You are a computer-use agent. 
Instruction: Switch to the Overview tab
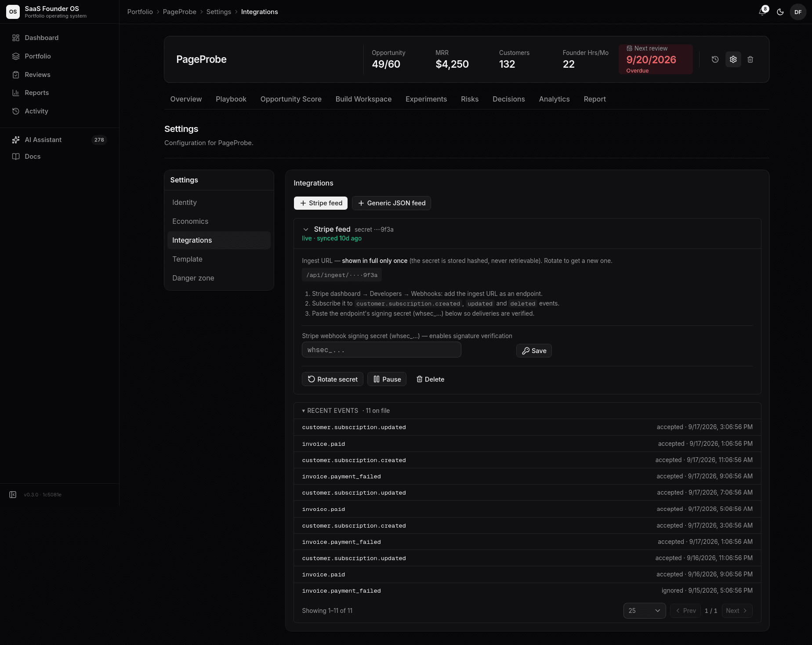[186, 99]
